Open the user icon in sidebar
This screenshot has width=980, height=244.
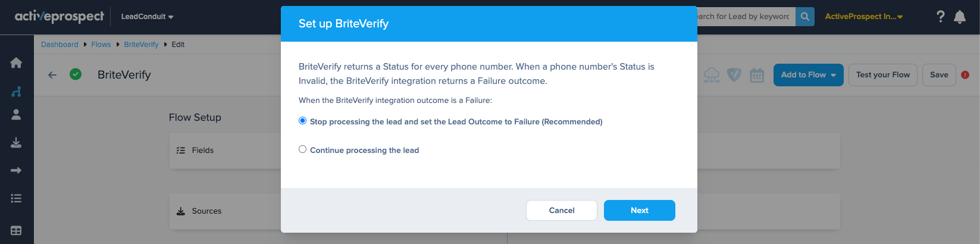16,114
